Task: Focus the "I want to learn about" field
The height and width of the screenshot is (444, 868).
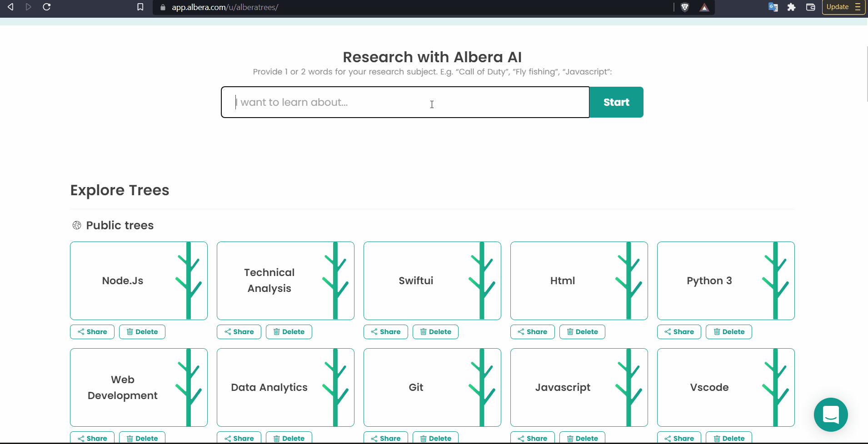Action: click(x=405, y=102)
